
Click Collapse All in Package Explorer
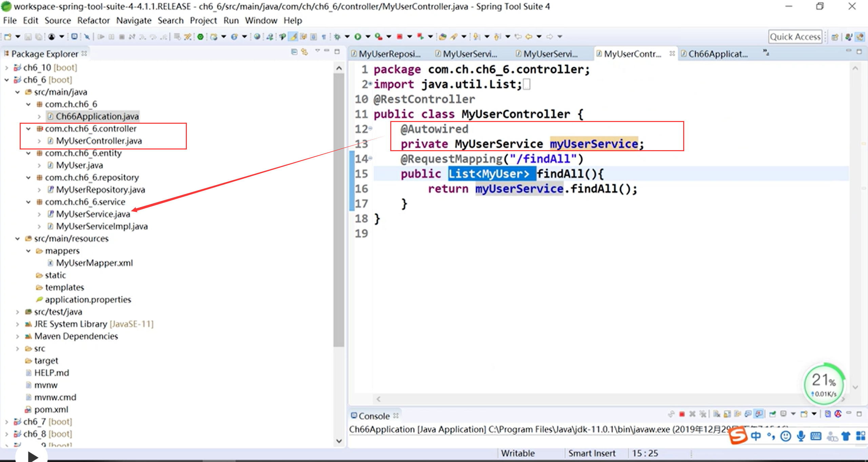click(294, 52)
